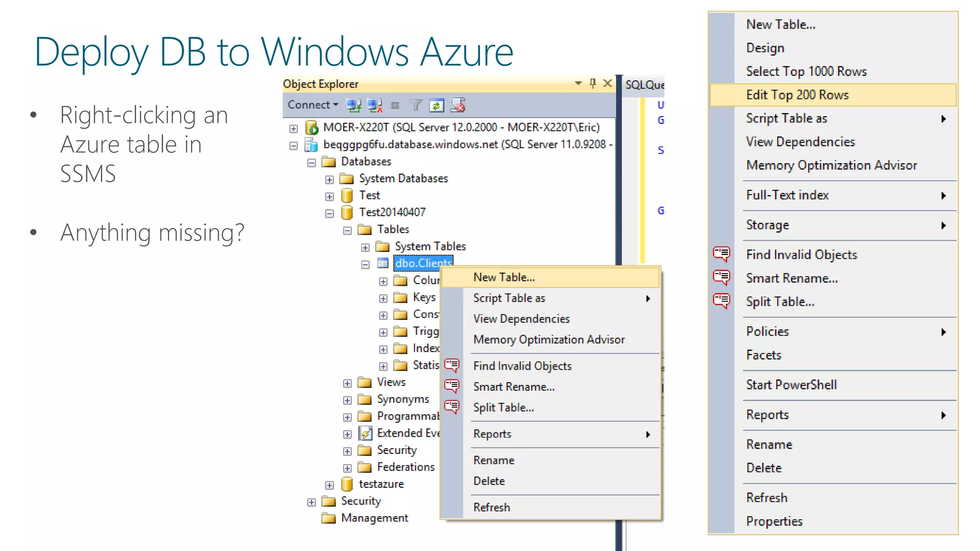
Task: Choose highlighted New Table in Object Explorer menu
Action: (x=550, y=277)
